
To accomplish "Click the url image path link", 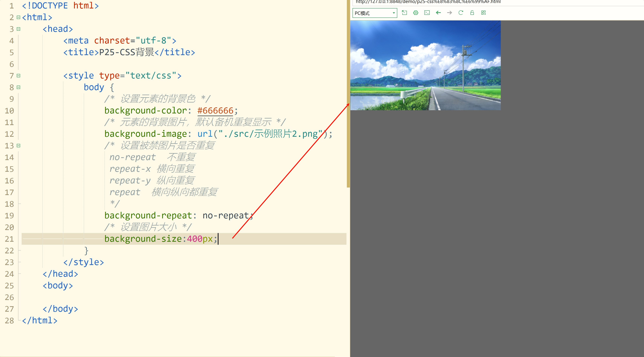I will pyautogui.click(x=270, y=134).
